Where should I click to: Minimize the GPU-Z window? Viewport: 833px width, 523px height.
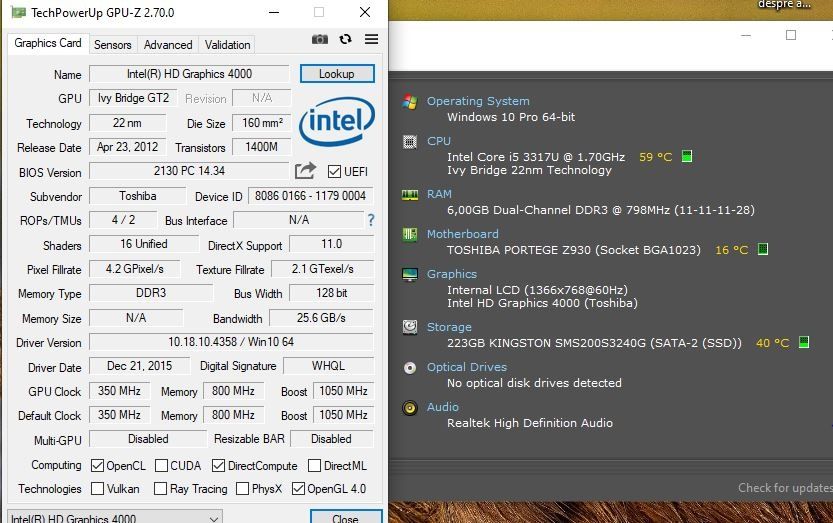point(274,12)
